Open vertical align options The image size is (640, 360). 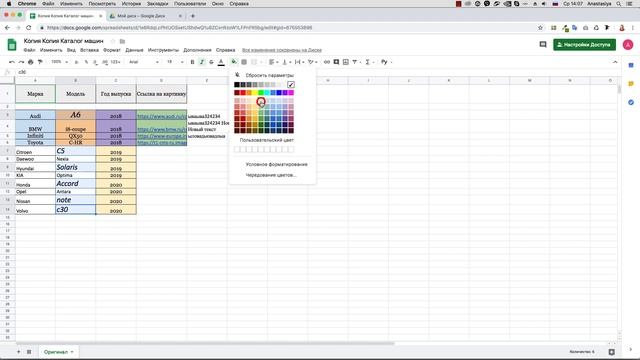(x=286, y=62)
